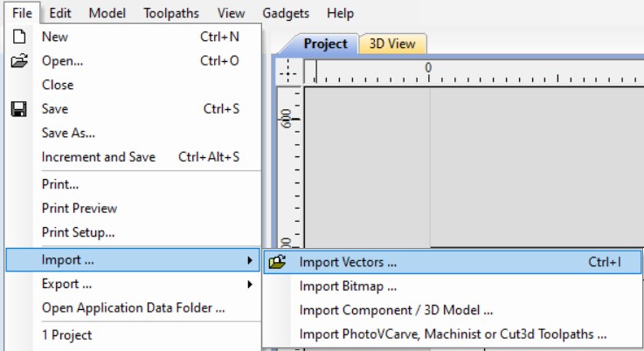Choose Import PhotoVCarve, Machinist or Cut3d Toolpaths
This screenshot has height=351, width=644.
click(453, 334)
